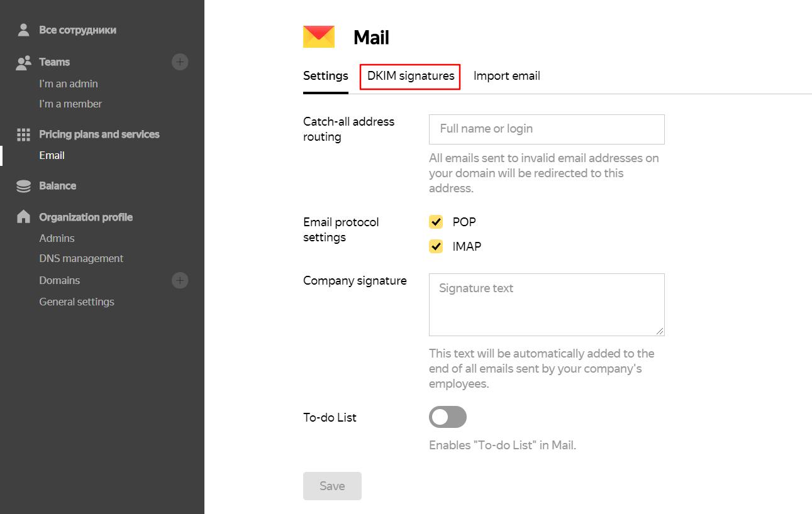Select the Settings tab
The width and height of the screenshot is (812, 514).
tap(325, 76)
